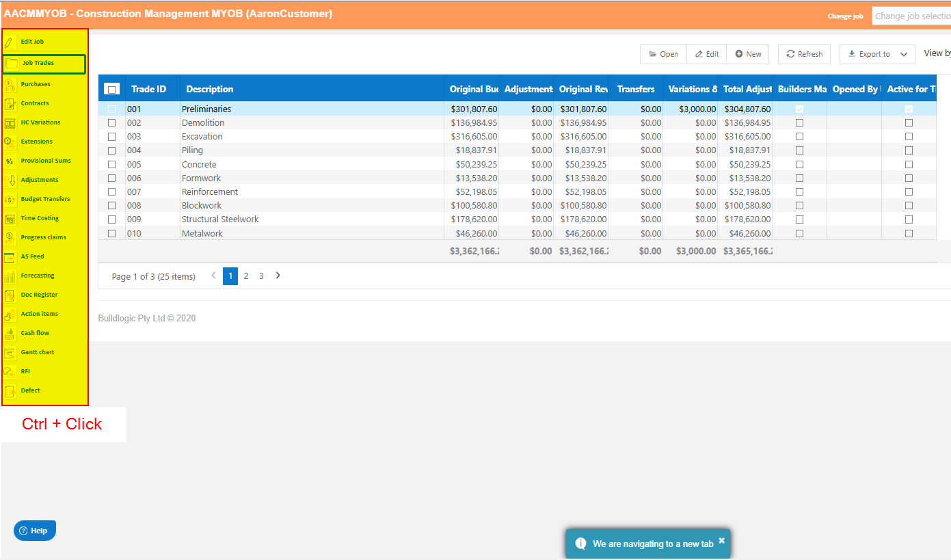
Task: Click the New toolbar button
Action: tap(748, 54)
